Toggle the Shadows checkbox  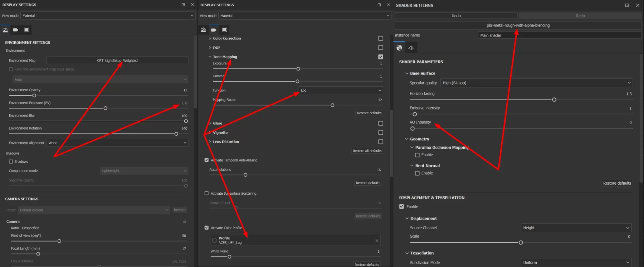11,162
